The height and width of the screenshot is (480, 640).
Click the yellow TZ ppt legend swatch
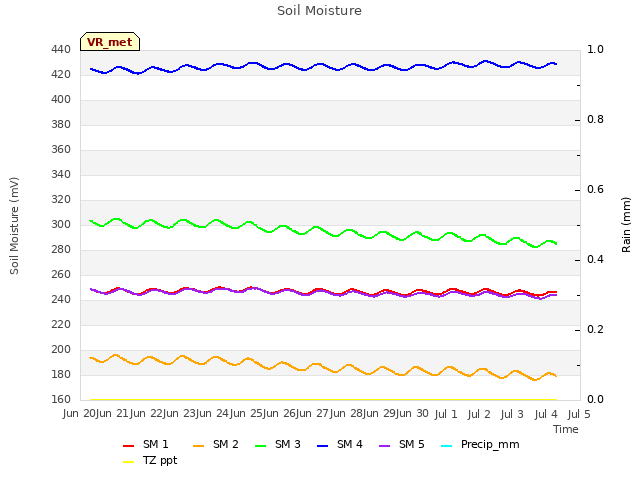tap(129, 462)
